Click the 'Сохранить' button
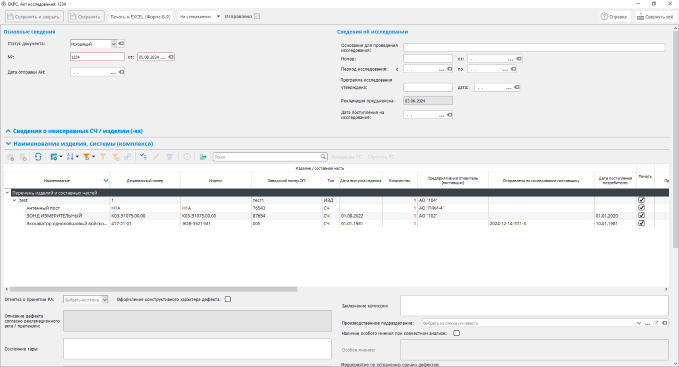 click(x=86, y=16)
